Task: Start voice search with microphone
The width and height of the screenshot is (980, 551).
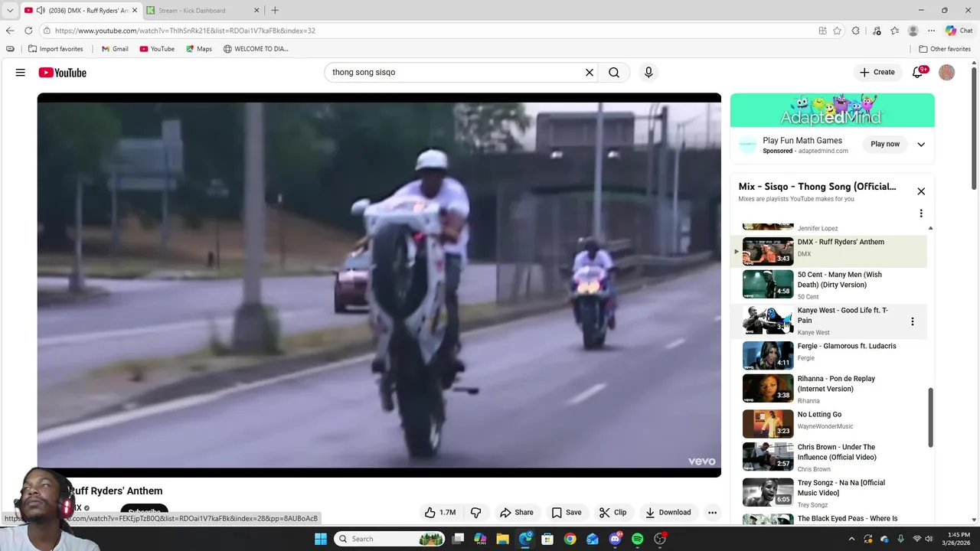Action: (648, 73)
